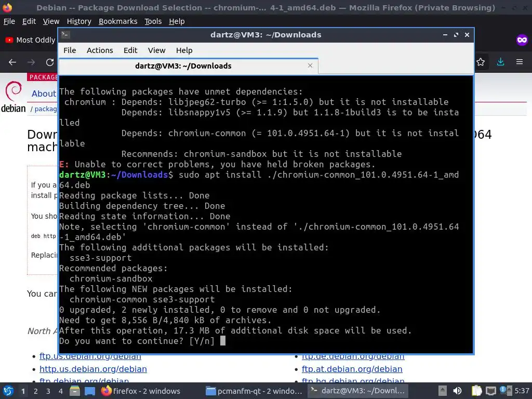Open Firefox History menu
The height and width of the screenshot is (399, 532).
[x=79, y=21]
